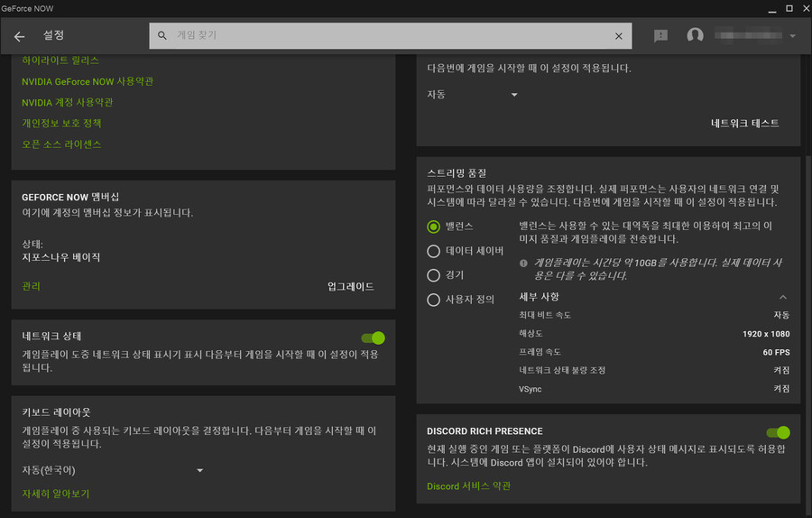Viewport: 812px width, 518px height.
Task: Click the 설정 page title
Action: [x=53, y=35]
